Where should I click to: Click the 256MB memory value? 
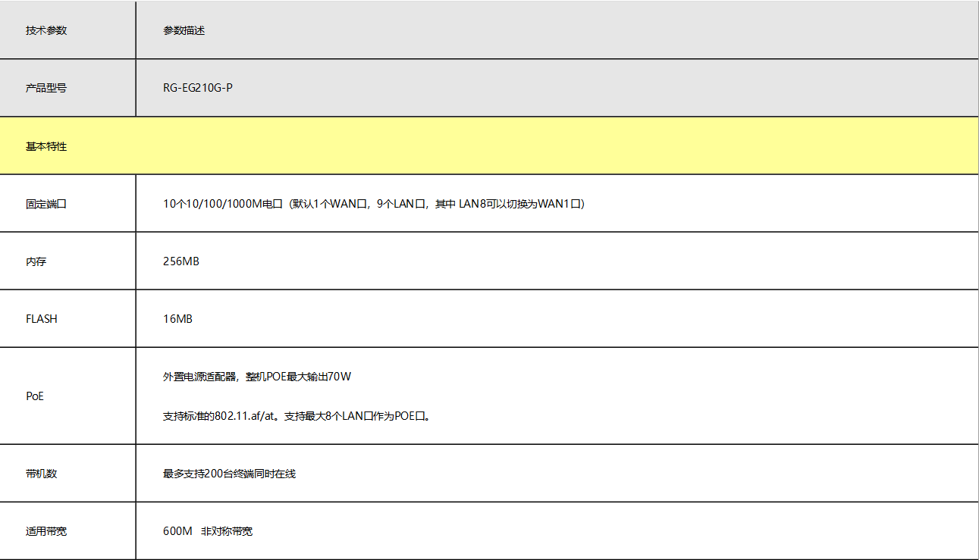[x=181, y=261]
